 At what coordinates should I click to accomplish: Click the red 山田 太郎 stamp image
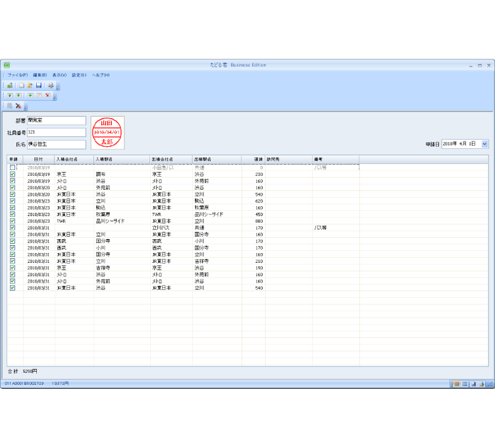coord(107,132)
